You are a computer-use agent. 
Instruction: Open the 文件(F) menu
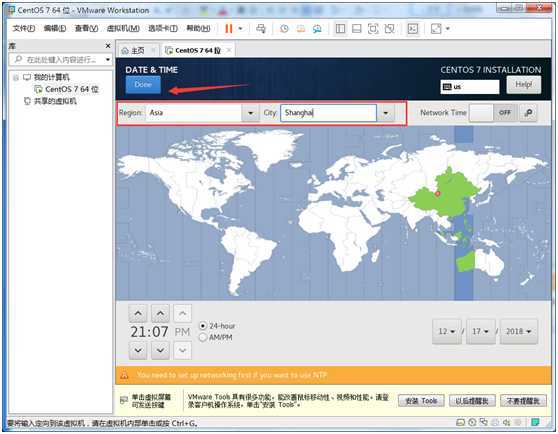(24, 28)
